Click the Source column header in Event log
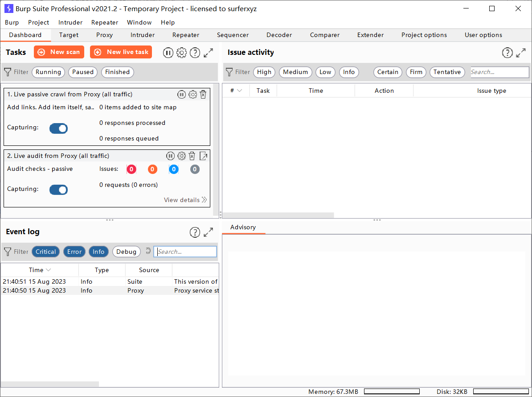Image resolution: width=532 pixels, height=397 pixels. (x=149, y=270)
